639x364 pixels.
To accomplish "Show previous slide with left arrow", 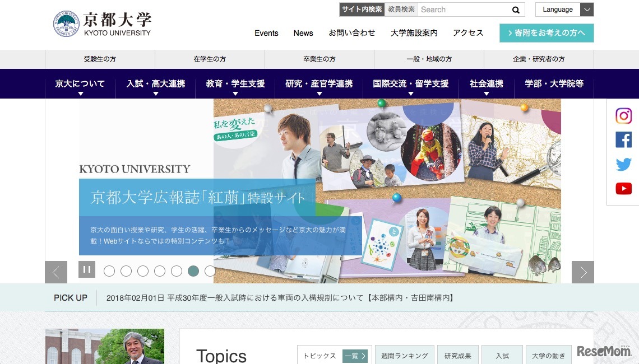I will click(x=56, y=272).
